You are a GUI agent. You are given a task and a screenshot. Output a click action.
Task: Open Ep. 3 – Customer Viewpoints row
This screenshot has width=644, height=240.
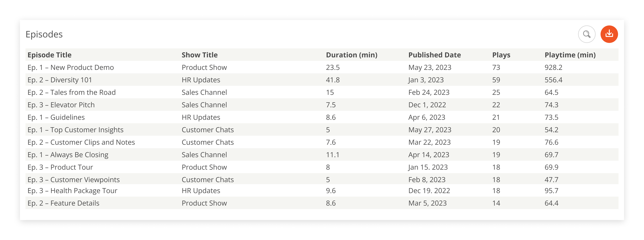pos(74,180)
